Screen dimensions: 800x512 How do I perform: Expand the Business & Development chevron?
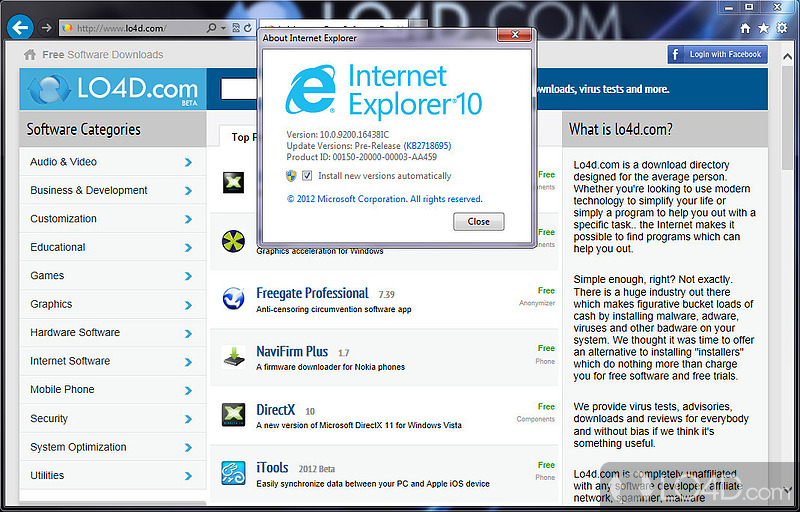pyautogui.click(x=188, y=191)
